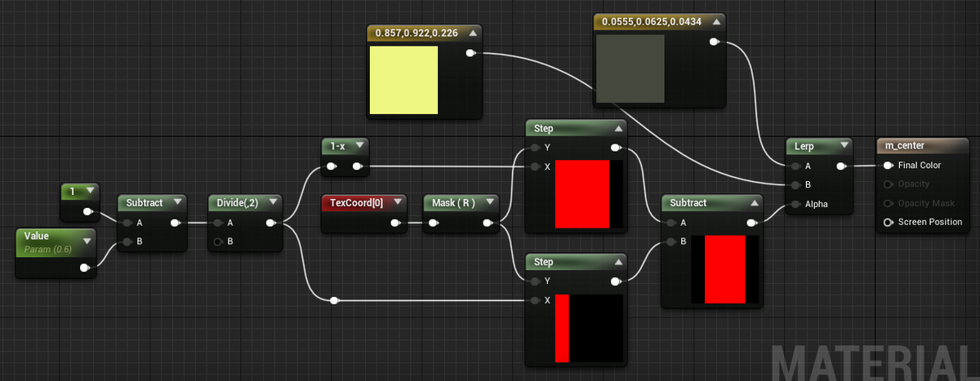Click pin B on Subtract with red preview
Image resolution: width=980 pixels, height=381 pixels.
pos(670,241)
